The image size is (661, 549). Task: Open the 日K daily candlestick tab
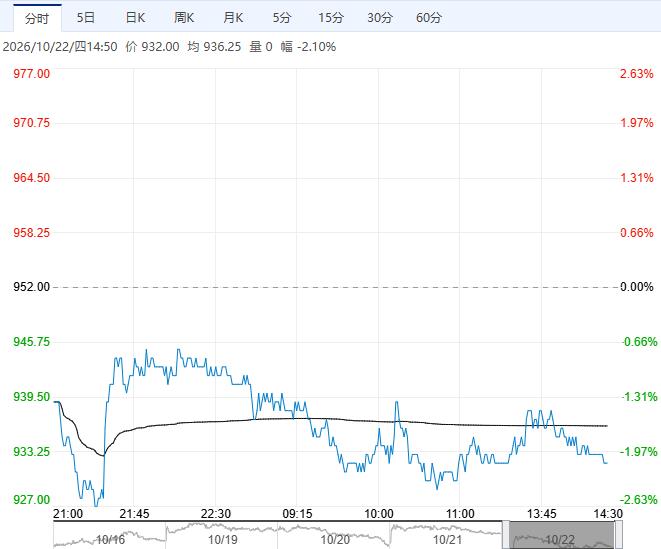[x=135, y=18]
